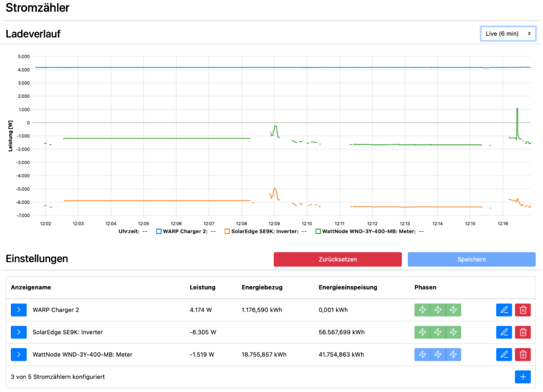Edit the WattNode WND-3Y-400-MB meter
Screen dimensions: 543x392
pyautogui.click(x=504, y=355)
